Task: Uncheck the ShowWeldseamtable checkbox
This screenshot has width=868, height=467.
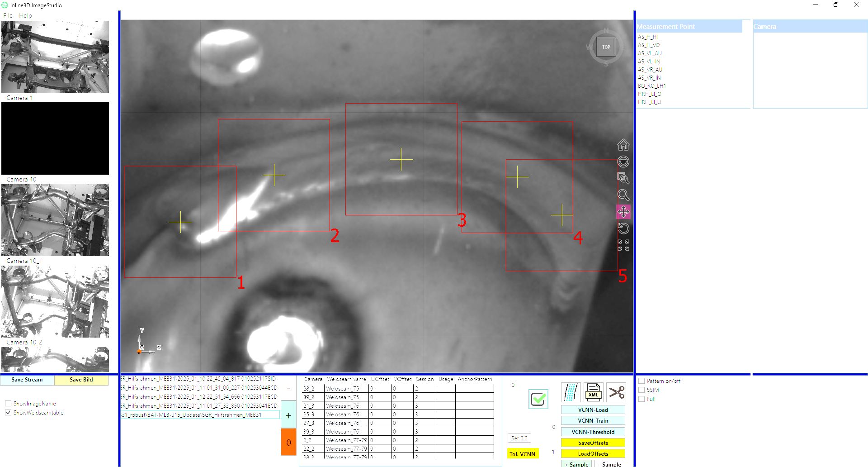Action: (x=8, y=413)
